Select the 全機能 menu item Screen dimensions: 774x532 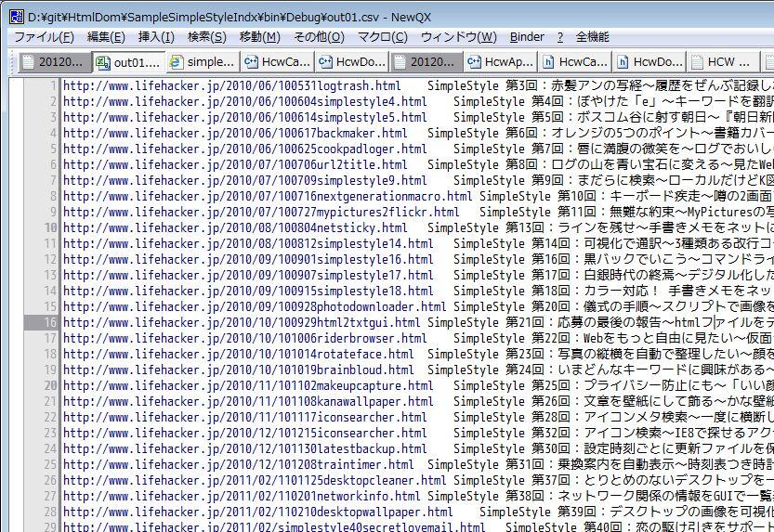(x=592, y=37)
